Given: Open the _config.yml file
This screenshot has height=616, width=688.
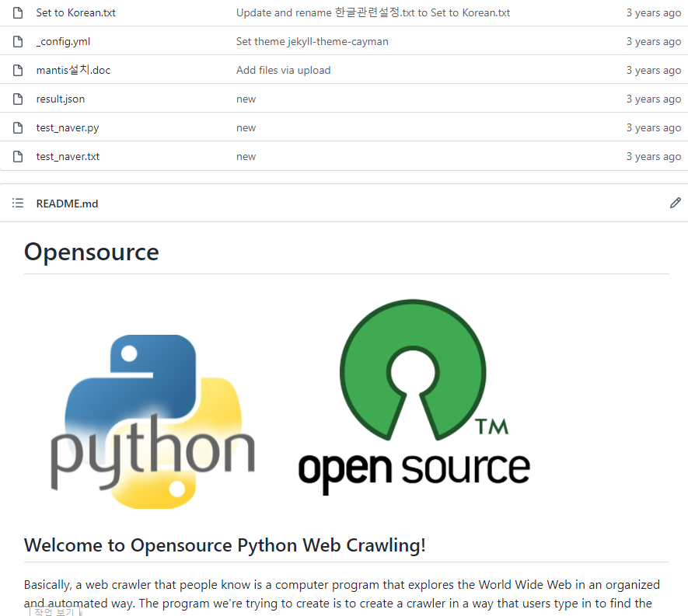Looking at the screenshot, I should tap(63, 42).
